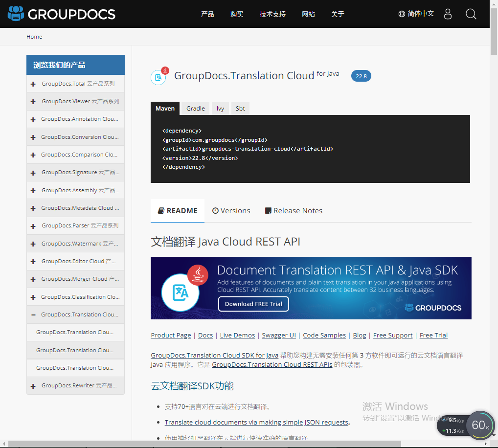Open the Free Support link
Screen dimensions: 498x448
tap(393, 336)
